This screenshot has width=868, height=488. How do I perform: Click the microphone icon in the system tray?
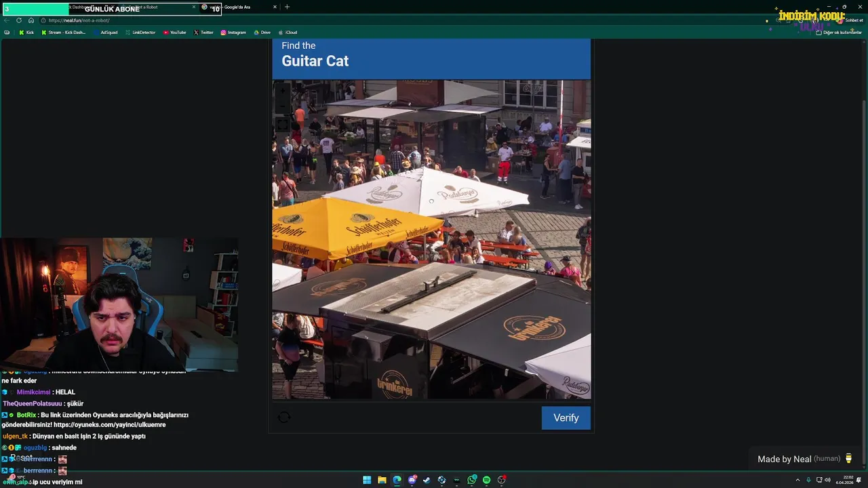[808, 480]
